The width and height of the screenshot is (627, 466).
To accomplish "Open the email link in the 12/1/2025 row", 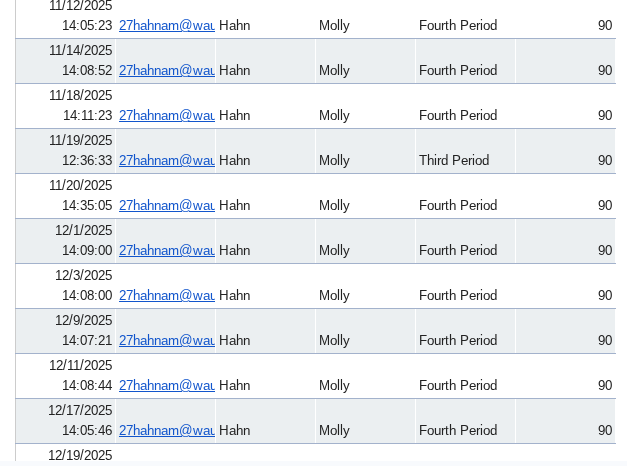I will pos(166,251).
